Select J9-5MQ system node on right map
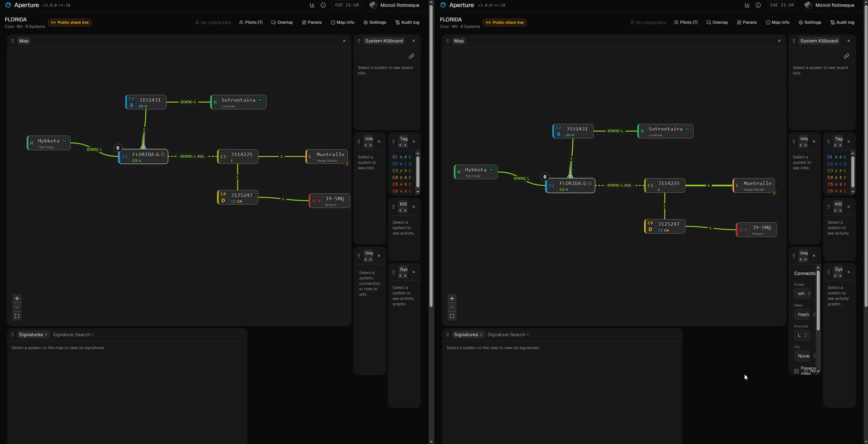The height and width of the screenshot is (444, 868). click(756, 230)
